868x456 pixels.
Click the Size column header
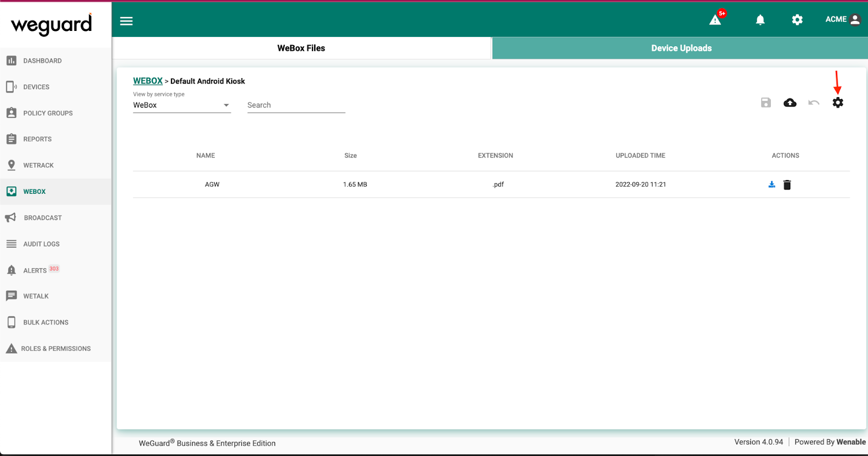350,155
